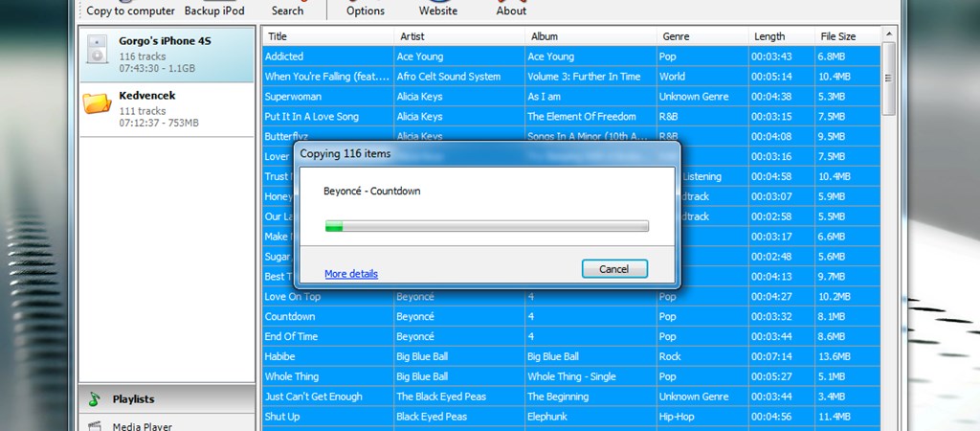The width and height of the screenshot is (980, 431).
Task: Sort tracks by Album column
Action: click(590, 36)
